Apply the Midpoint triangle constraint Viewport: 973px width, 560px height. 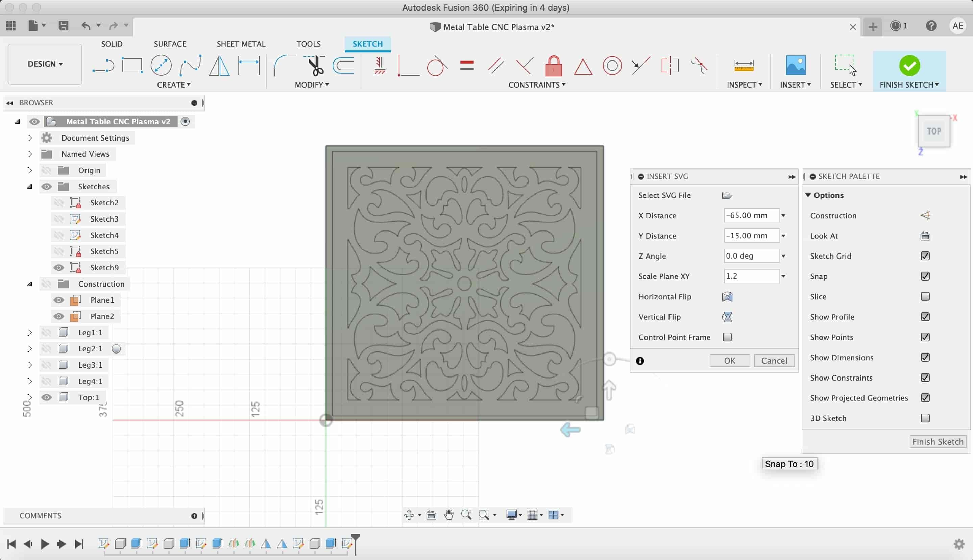pos(583,66)
